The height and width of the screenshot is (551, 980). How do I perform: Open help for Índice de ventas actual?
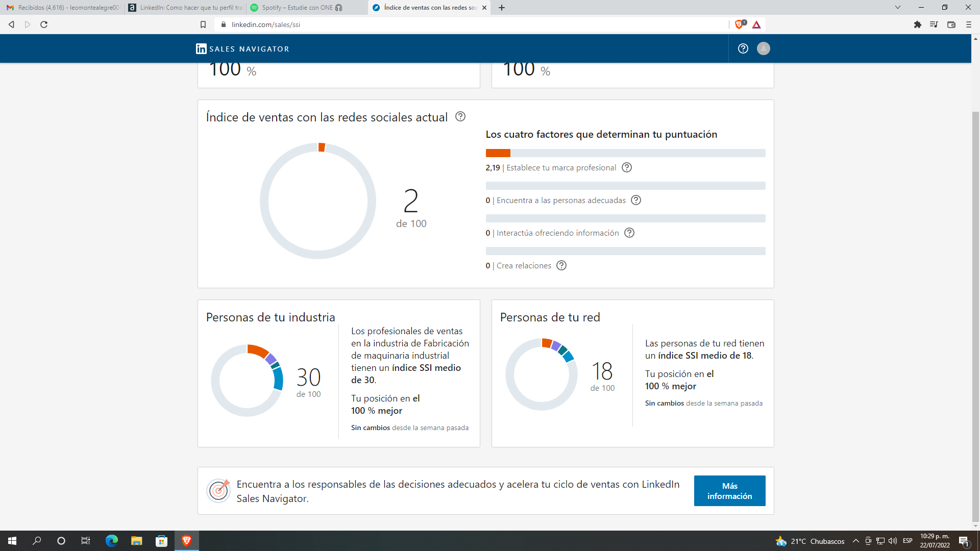pos(460,117)
